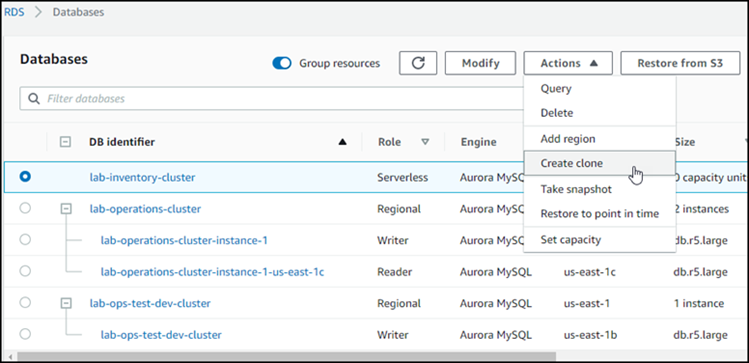
Task: Choose Query from Actions menu
Action: click(x=599, y=88)
